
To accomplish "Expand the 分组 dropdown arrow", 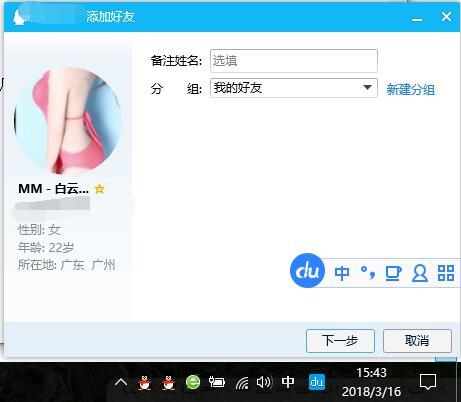I will pos(367,88).
